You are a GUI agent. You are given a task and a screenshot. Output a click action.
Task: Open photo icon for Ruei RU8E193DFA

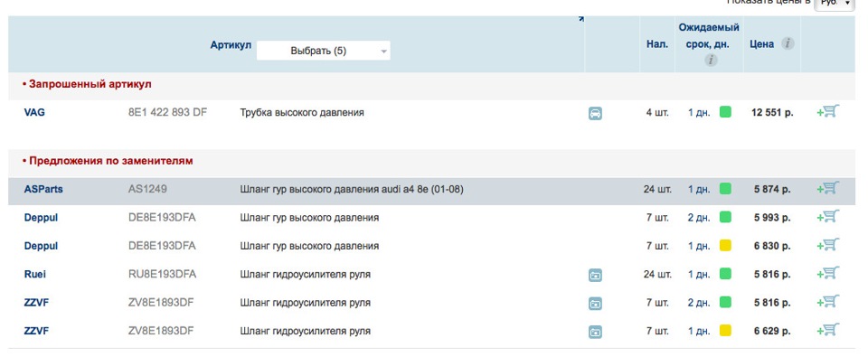point(595,275)
